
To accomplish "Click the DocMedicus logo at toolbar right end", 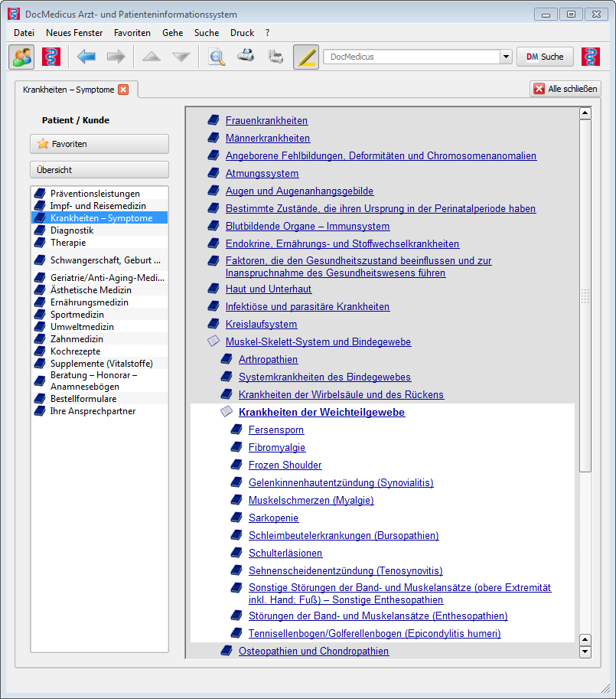I will coord(591,57).
